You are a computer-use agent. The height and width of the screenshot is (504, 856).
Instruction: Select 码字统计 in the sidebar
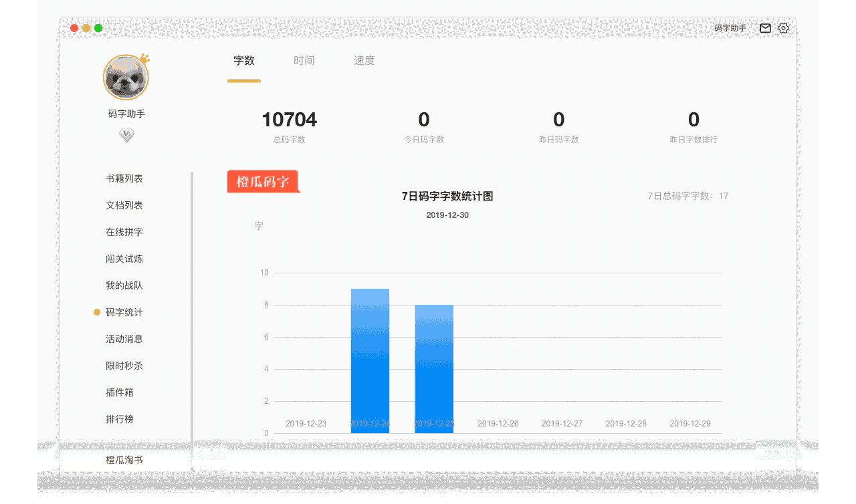tap(124, 312)
